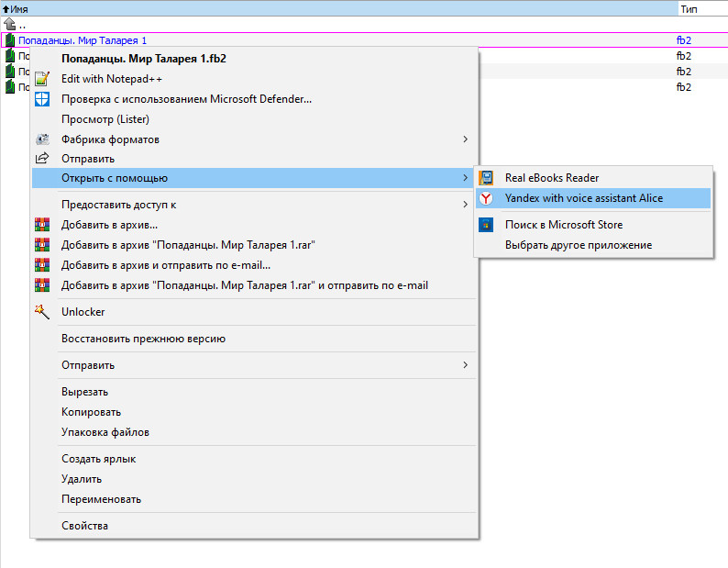This screenshot has height=568, width=728.
Task: Choose Edit with Notepad++
Action: pyautogui.click(x=254, y=79)
